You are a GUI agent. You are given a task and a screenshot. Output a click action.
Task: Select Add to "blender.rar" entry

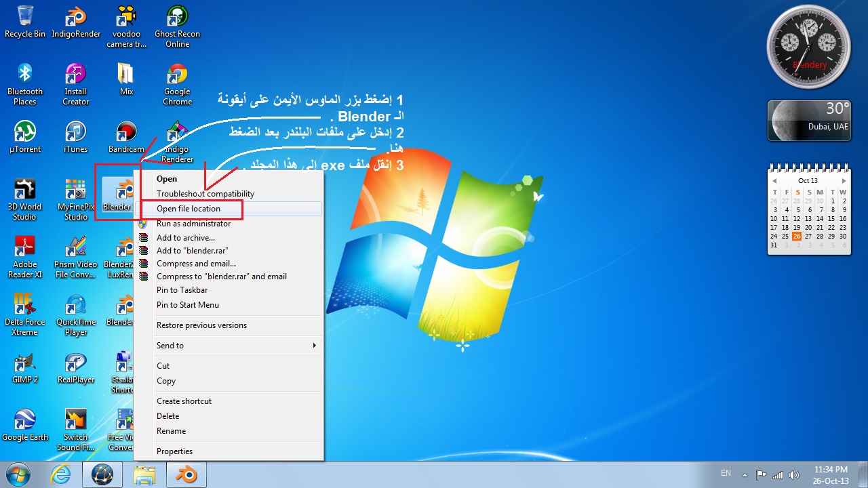tap(229, 251)
